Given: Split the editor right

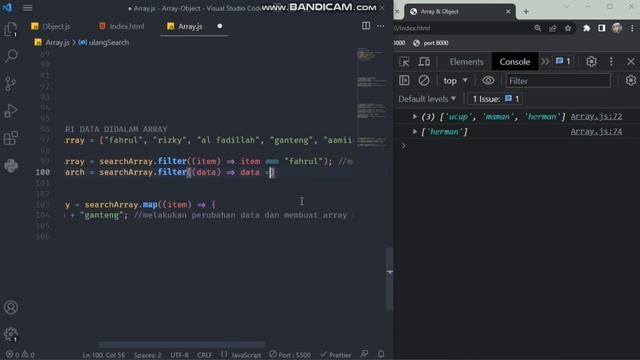Looking at the screenshot, I should click(x=366, y=26).
